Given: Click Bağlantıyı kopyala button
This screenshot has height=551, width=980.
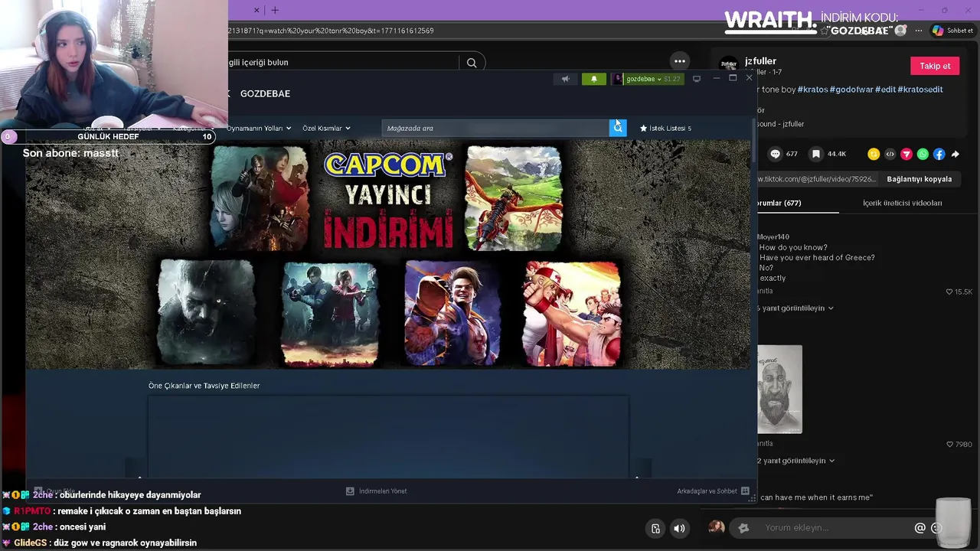Looking at the screenshot, I should pos(919,179).
